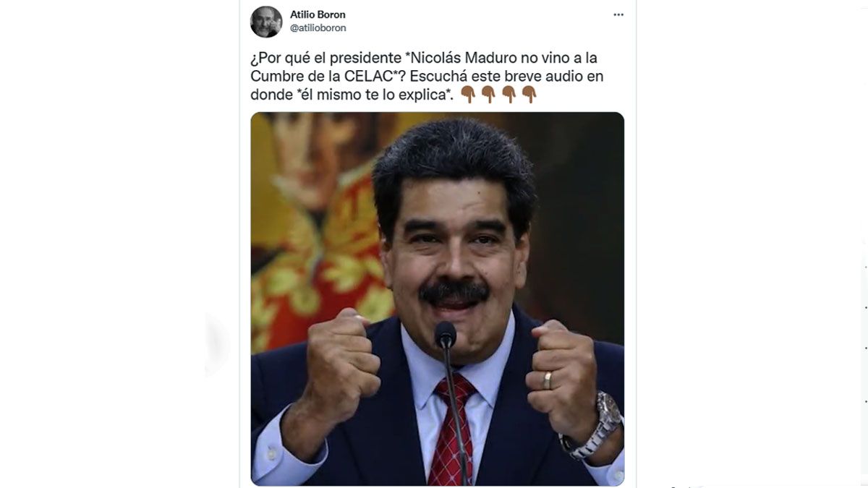Click the first pointing-down hand emoji
Viewport: 868px width, 488px height.
[x=468, y=95]
